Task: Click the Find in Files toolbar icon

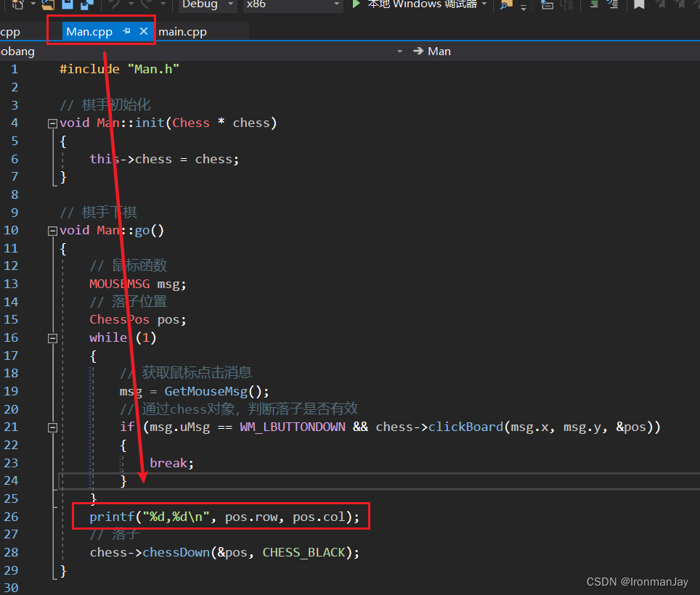Action: click(x=506, y=4)
